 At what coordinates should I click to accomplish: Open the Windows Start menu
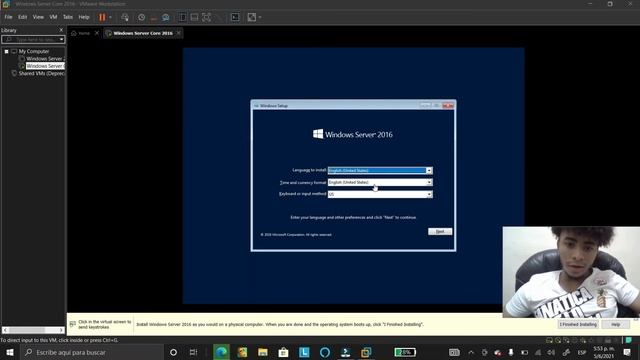(x=10, y=352)
